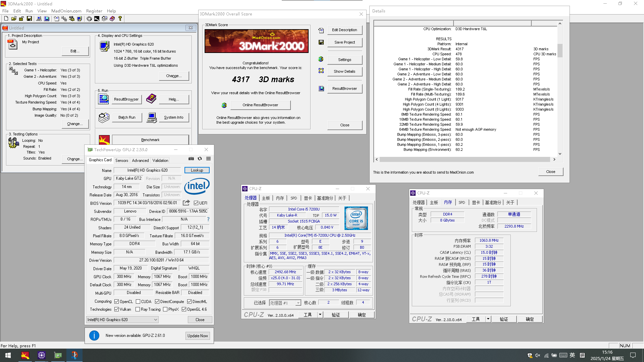Click the Wi-Fi network tray icon

[x=546, y=355]
